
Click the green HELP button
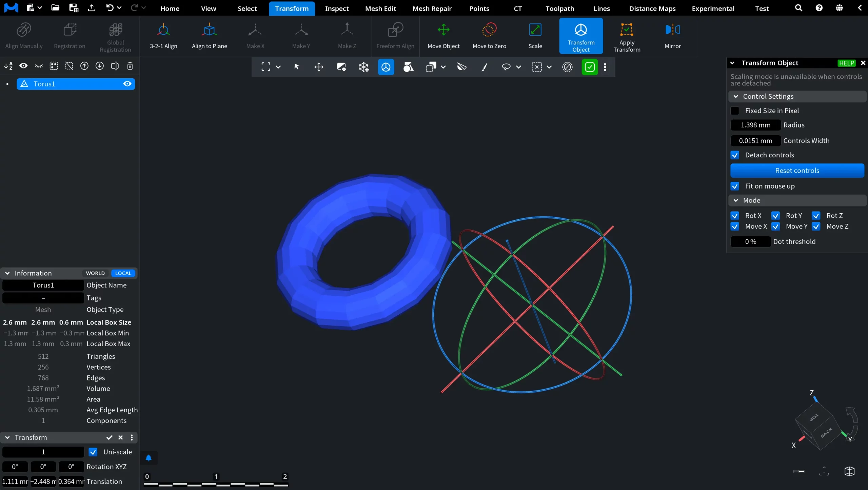tap(846, 63)
